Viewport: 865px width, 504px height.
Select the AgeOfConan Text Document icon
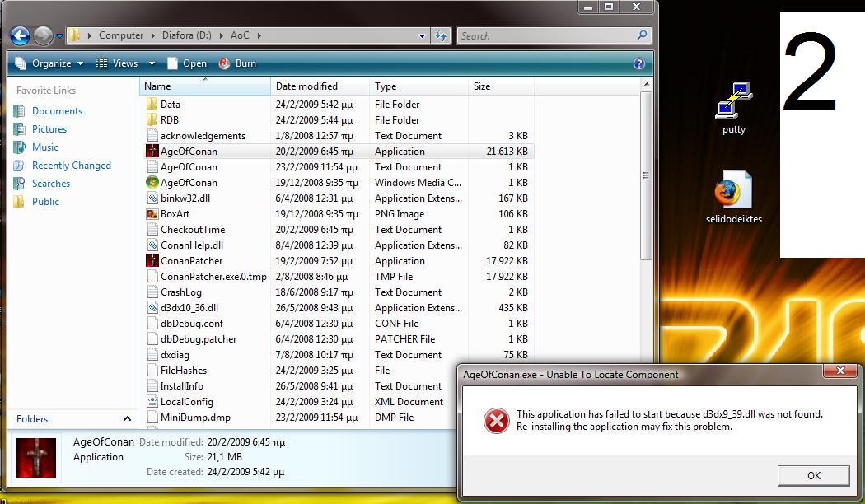pyautogui.click(x=152, y=166)
